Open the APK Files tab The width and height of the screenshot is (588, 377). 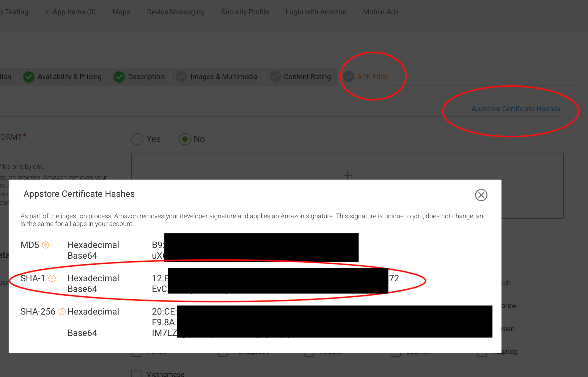click(372, 77)
